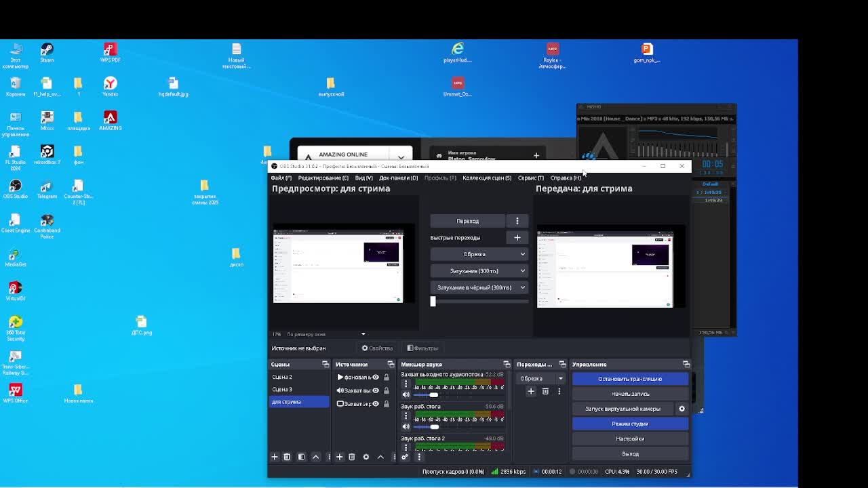Open virtual camera settings gear

[682, 409]
